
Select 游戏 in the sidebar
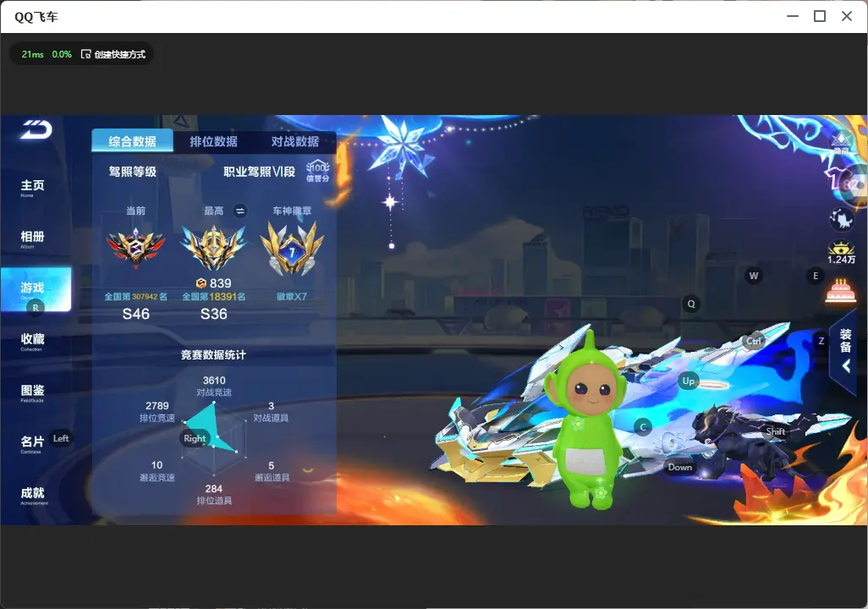click(36, 289)
